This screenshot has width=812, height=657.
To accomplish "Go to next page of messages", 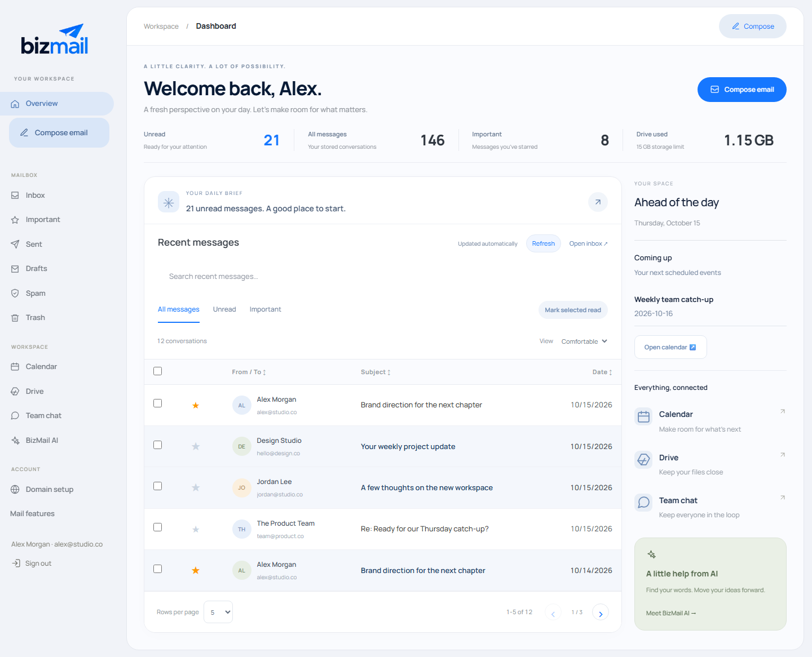I will pyautogui.click(x=601, y=612).
